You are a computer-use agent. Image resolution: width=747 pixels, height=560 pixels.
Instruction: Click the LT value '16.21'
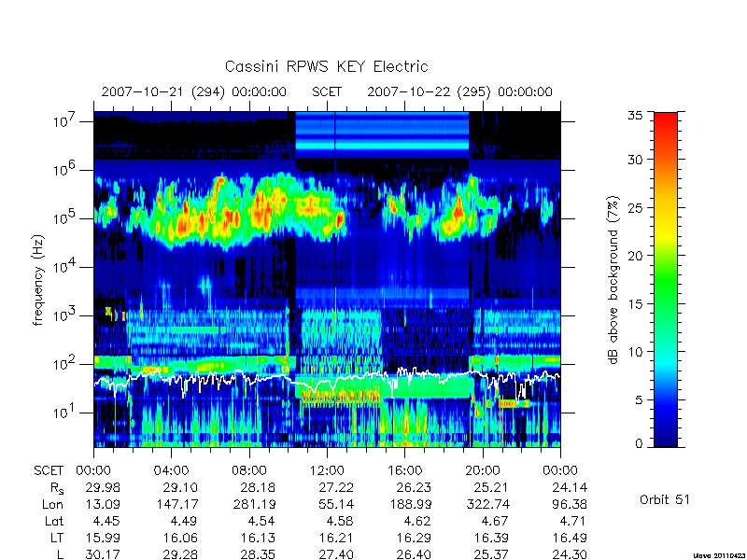336,538
